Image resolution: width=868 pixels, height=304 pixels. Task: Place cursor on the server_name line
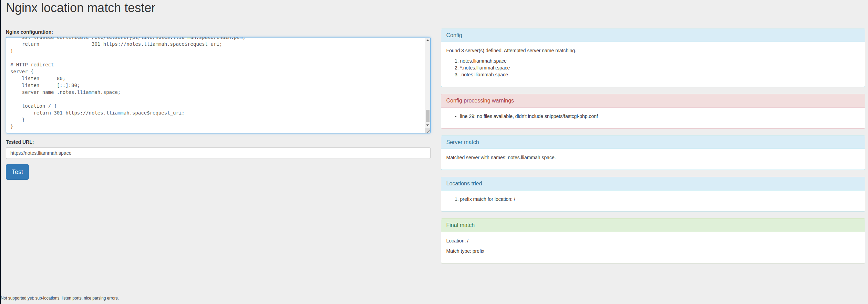pos(71,92)
